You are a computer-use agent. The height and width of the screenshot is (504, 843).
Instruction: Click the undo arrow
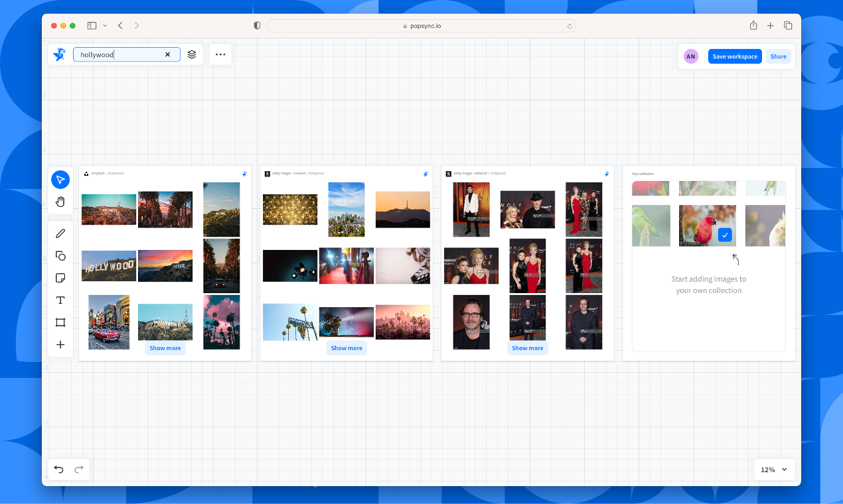(x=58, y=470)
